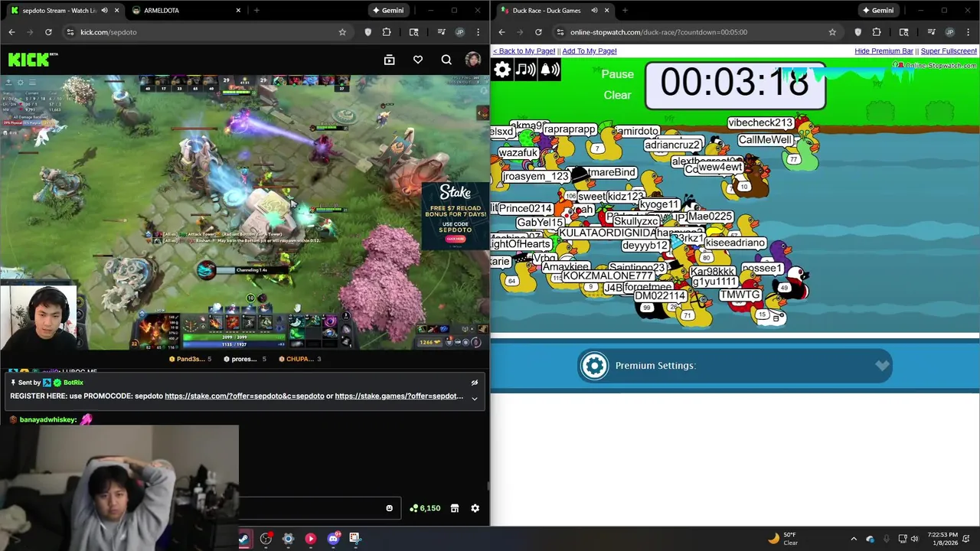980x551 pixels.
Task: Toggle Duck Race alarm bell sound
Action: [x=550, y=70]
